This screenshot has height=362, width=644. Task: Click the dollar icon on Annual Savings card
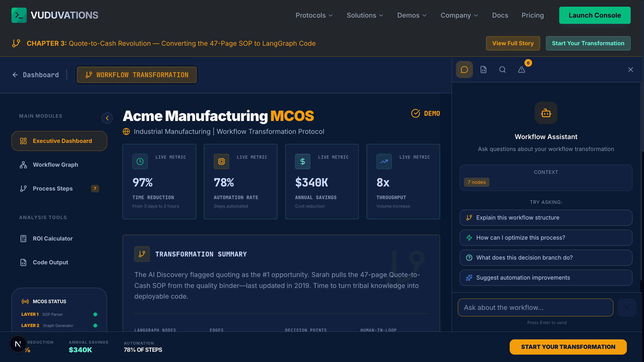pyautogui.click(x=302, y=161)
